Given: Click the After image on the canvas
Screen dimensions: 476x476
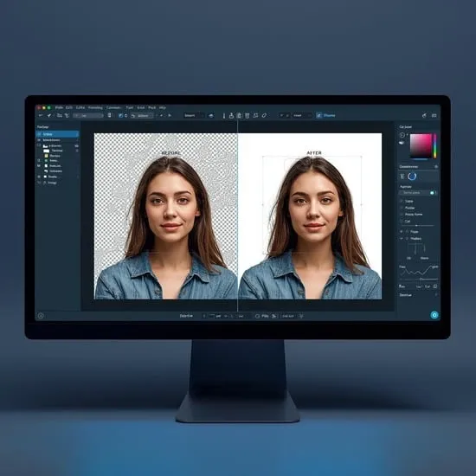Looking at the screenshot, I should click(x=310, y=216).
